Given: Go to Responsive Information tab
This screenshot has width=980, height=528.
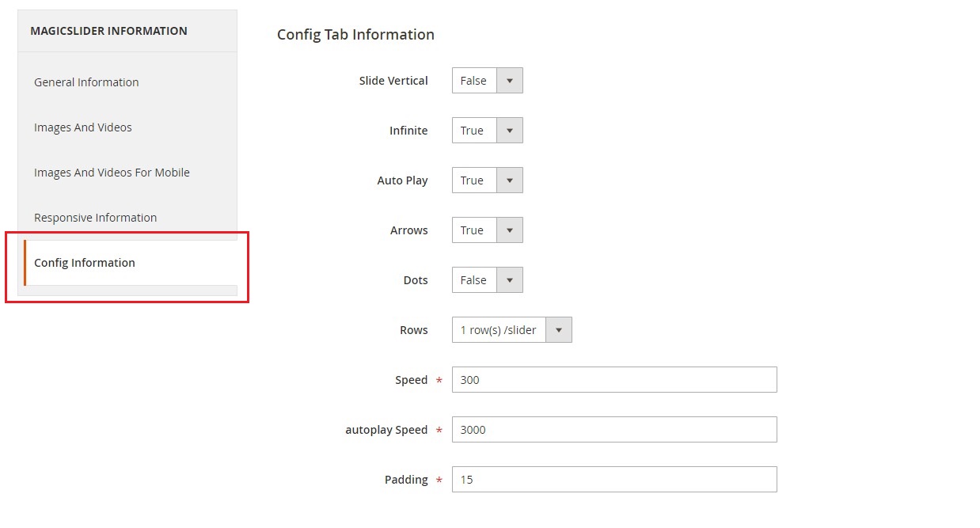Looking at the screenshot, I should tap(95, 218).
